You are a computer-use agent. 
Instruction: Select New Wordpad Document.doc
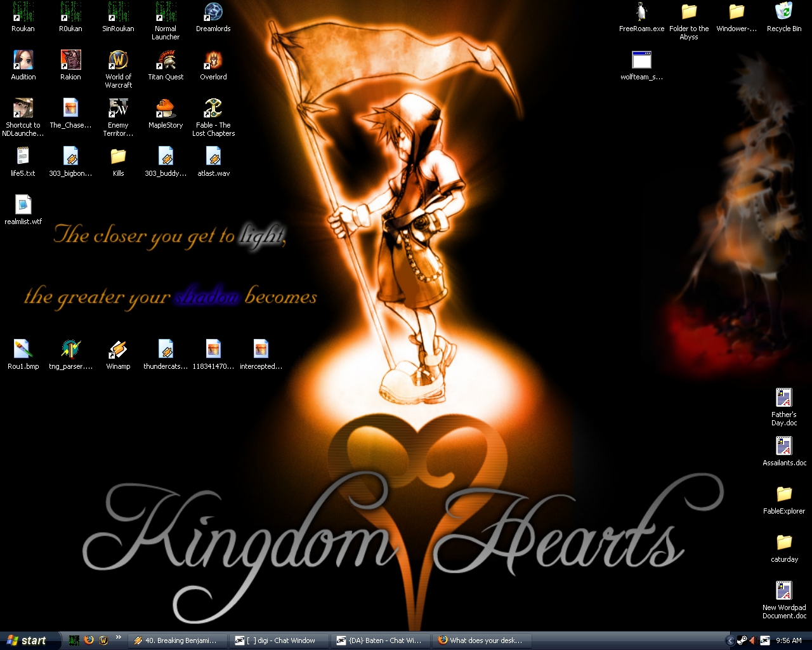pos(784,600)
